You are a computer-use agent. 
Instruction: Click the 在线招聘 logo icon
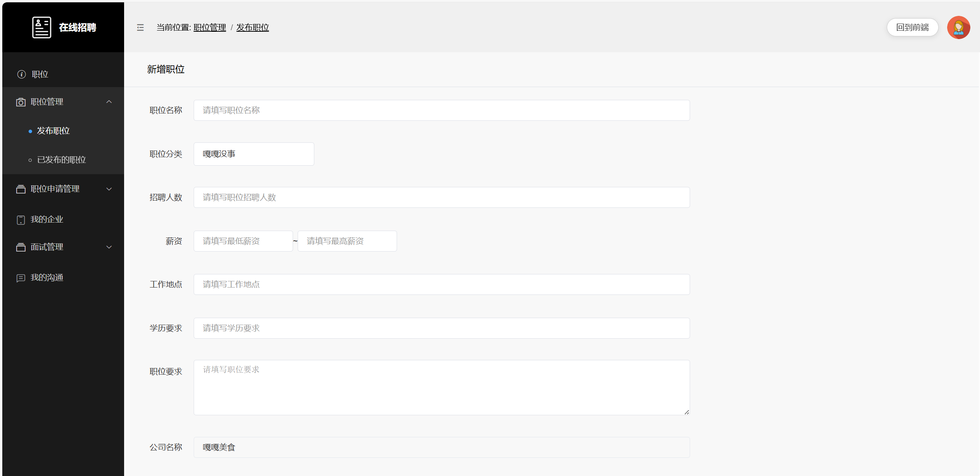click(x=41, y=27)
